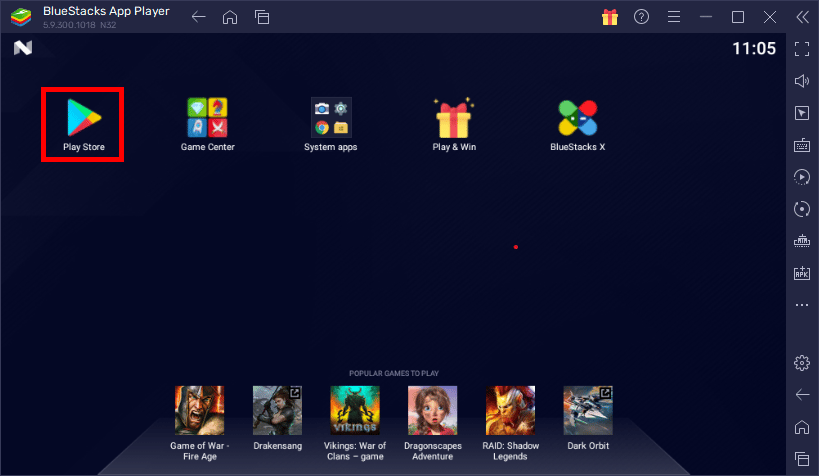The height and width of the screenshot is (476, 819).
Task: Open the help question mark icon
Action: tap(641, 17)
